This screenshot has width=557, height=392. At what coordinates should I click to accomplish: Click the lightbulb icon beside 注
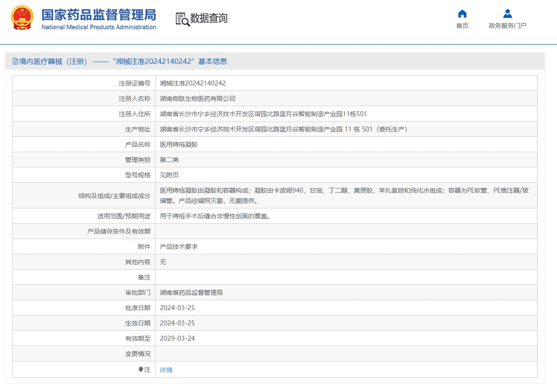coord(141,369)
